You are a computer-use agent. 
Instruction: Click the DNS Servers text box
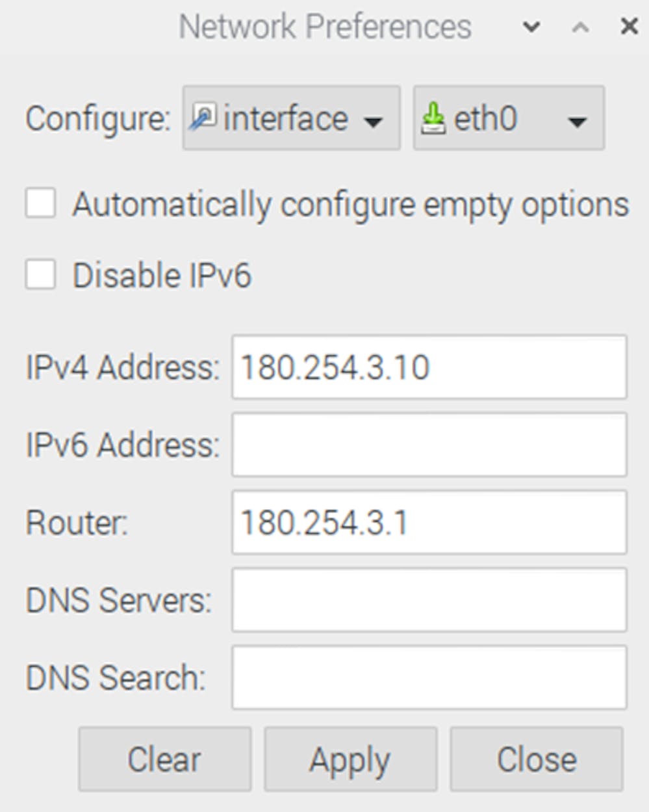click(x=429, y=599)
